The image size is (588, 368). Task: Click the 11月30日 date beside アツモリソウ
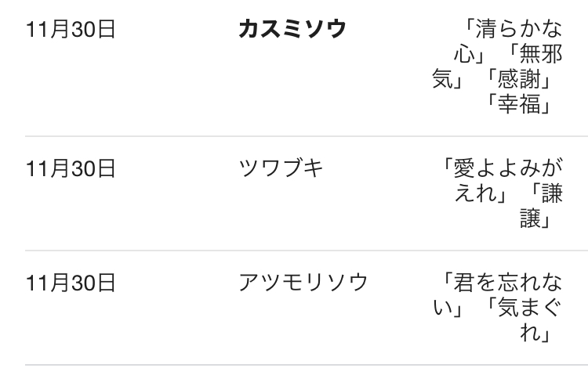coord(71,283)
